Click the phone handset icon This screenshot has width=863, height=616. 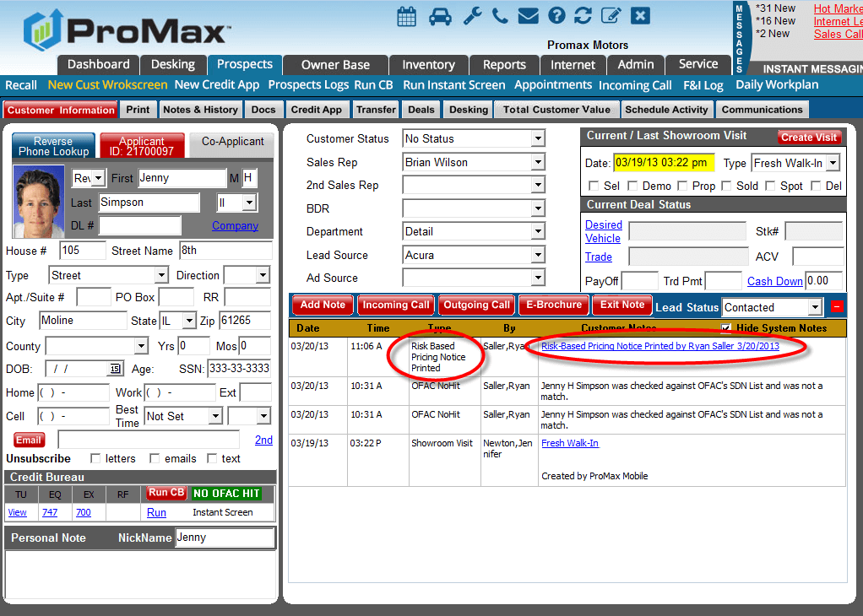(x=500, y=16)
